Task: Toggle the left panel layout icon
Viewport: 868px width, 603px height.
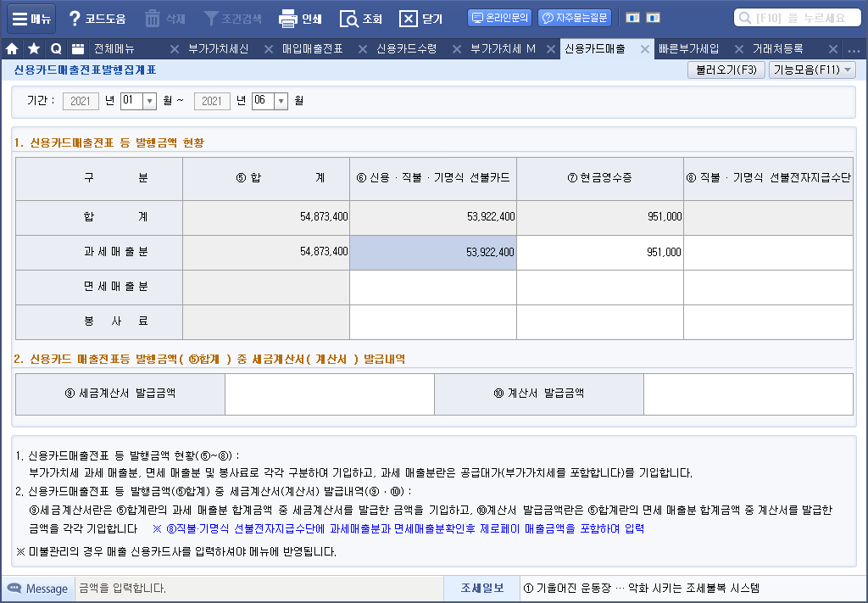Action: click(632, 17)
